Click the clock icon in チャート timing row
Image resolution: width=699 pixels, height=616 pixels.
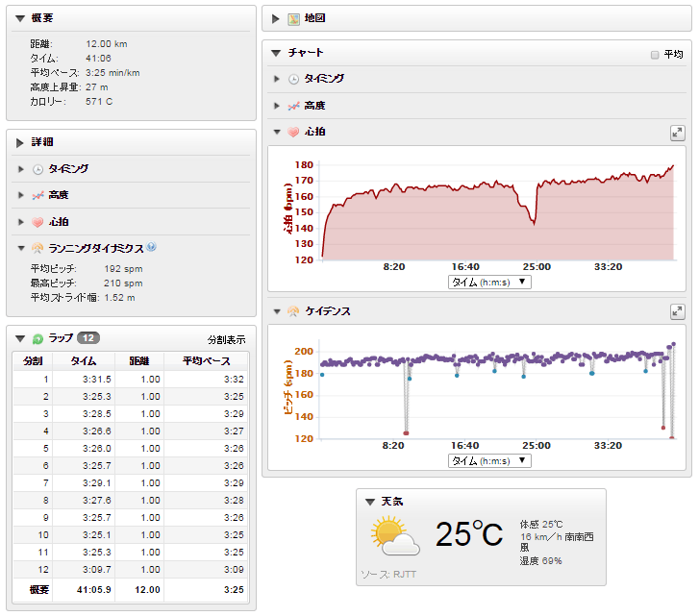(x=293, y=79)
